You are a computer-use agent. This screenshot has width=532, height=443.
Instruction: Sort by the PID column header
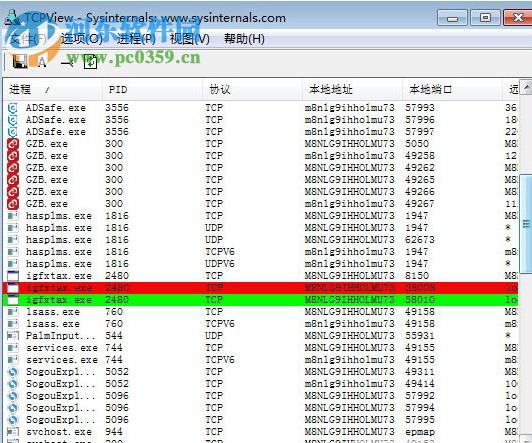point(152,90)
